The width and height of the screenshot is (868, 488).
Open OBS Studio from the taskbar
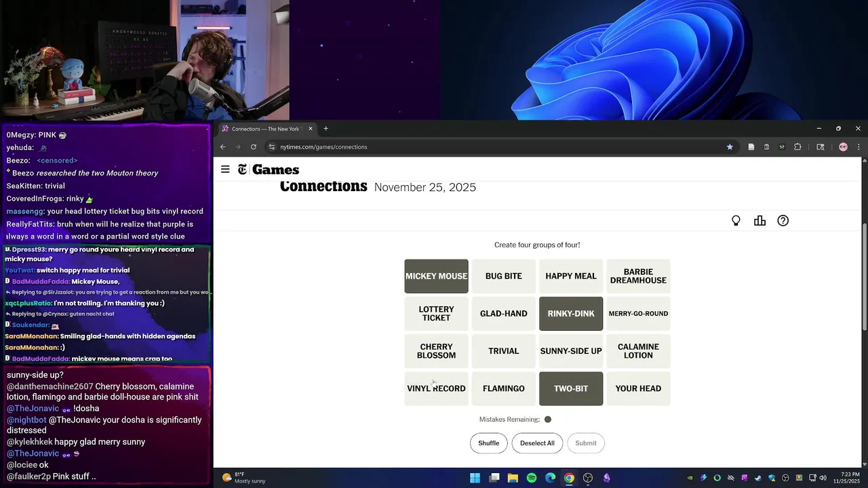[588, 478]
